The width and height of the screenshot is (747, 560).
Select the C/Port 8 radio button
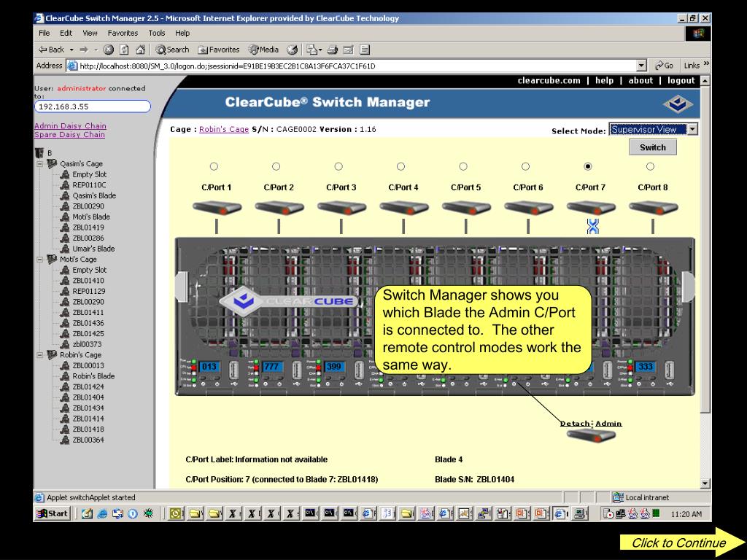651,166
